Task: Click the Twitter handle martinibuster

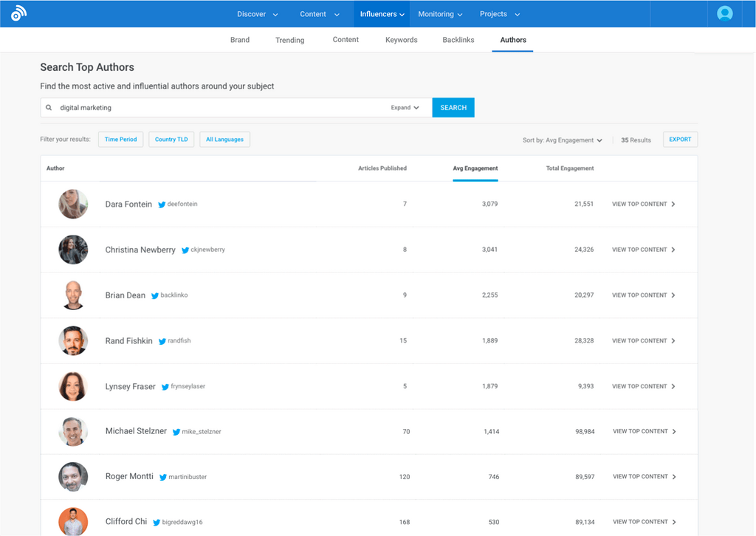Action: click(188, 477)
